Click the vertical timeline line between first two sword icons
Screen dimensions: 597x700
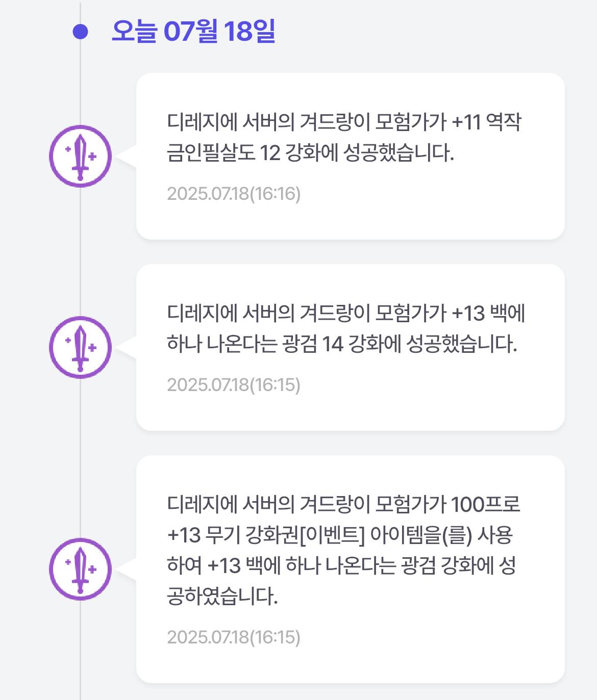[x=80, y=252]
